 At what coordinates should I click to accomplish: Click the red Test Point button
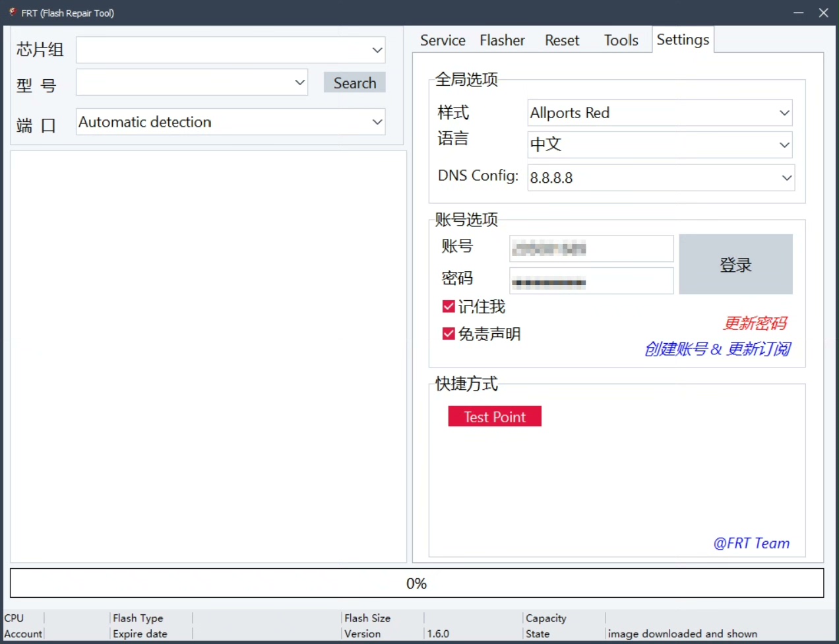[495, 416]
